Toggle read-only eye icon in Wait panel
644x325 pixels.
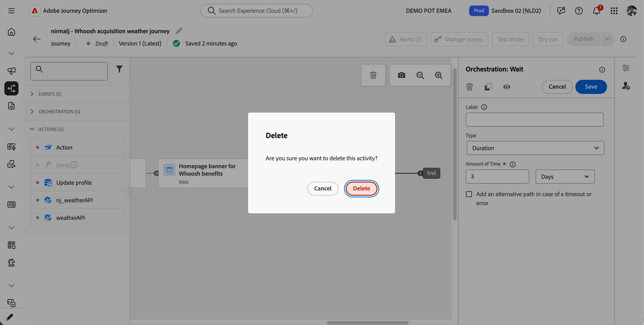(x=507, y=87)
